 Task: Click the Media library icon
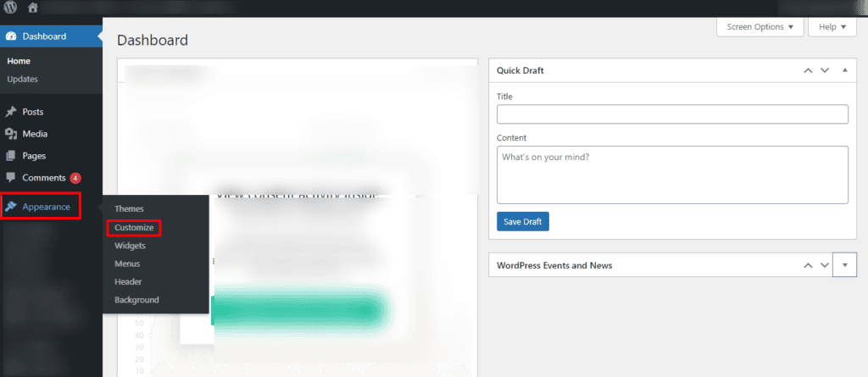click(11, 134)
